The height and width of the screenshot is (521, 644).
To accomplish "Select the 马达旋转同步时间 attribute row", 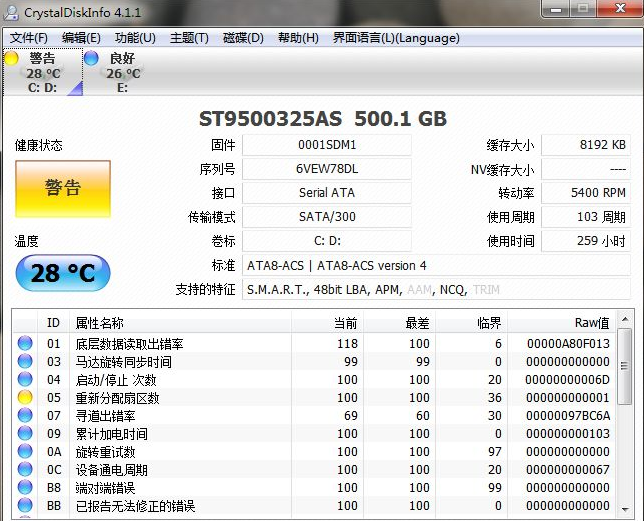I will (x=315, y=361).
